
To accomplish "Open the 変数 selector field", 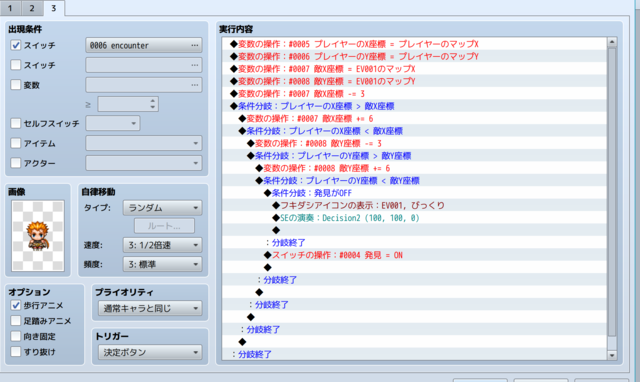I will point(144,85).
